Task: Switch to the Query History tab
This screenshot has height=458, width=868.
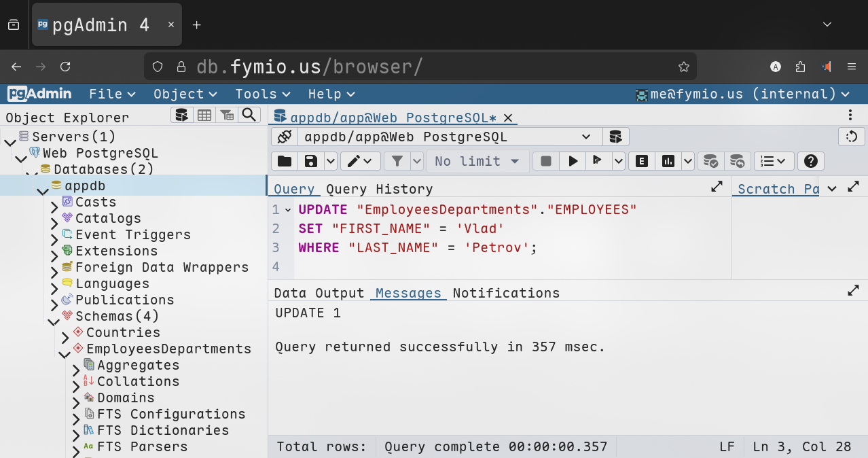Action: (x=379, y=189)
